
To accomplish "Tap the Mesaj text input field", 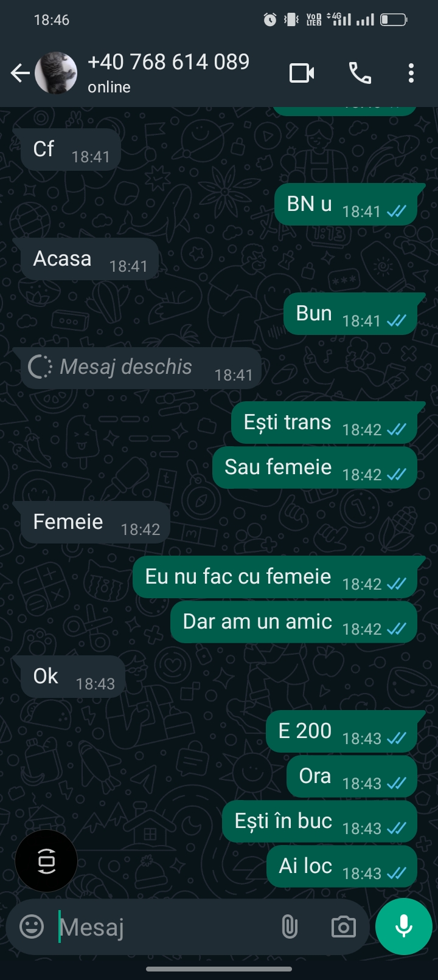I will click(152, 926).
